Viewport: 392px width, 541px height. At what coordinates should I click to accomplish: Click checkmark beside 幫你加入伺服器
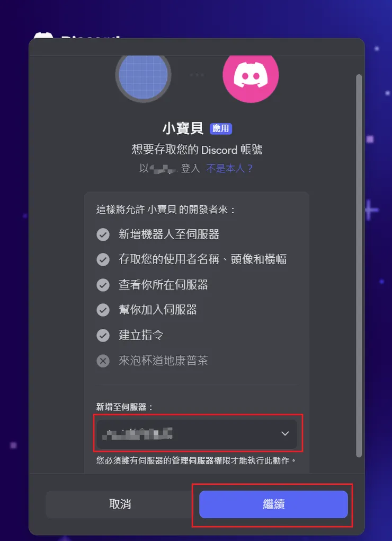[103, 310]
